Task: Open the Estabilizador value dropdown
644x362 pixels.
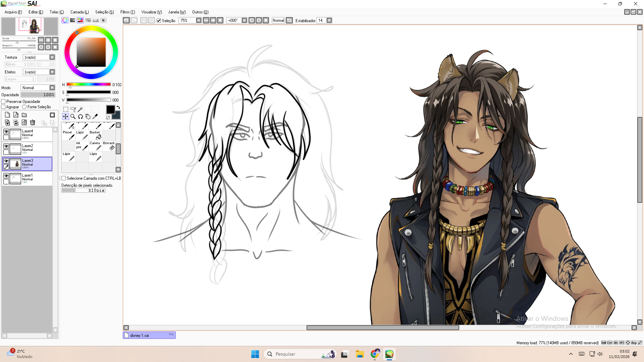Action: (x=329, y=20)
